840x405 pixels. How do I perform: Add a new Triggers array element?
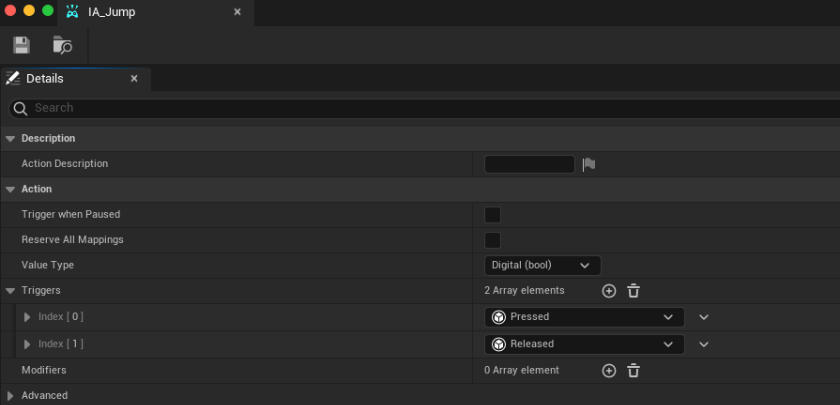pos(609,291)
